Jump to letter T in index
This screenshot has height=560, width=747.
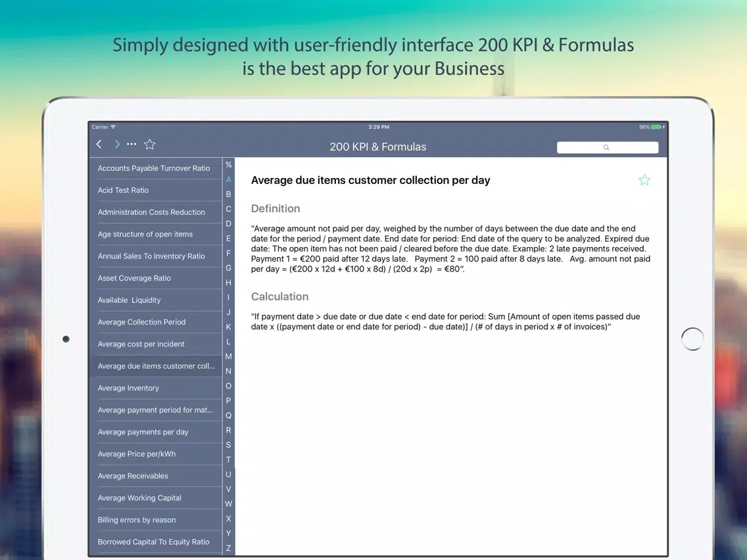coord(229,460)
